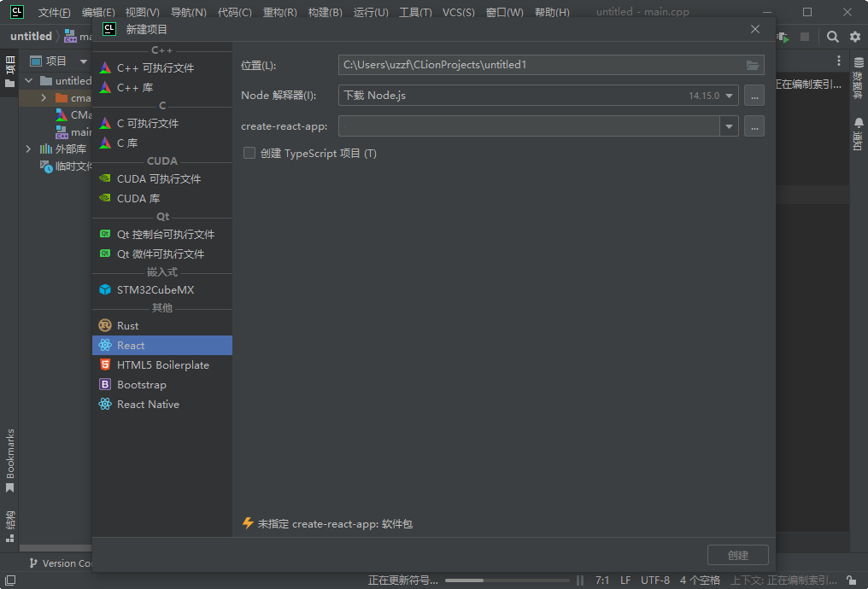Open search everywhere magnifier icon
Viewport: 868px width, 589px height.
point(832,37)
